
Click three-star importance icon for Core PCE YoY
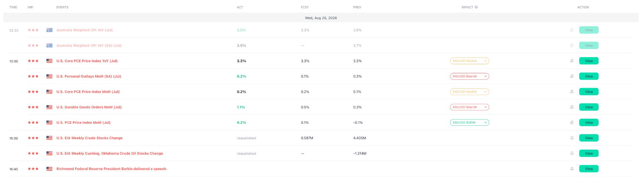pos(33,61)
